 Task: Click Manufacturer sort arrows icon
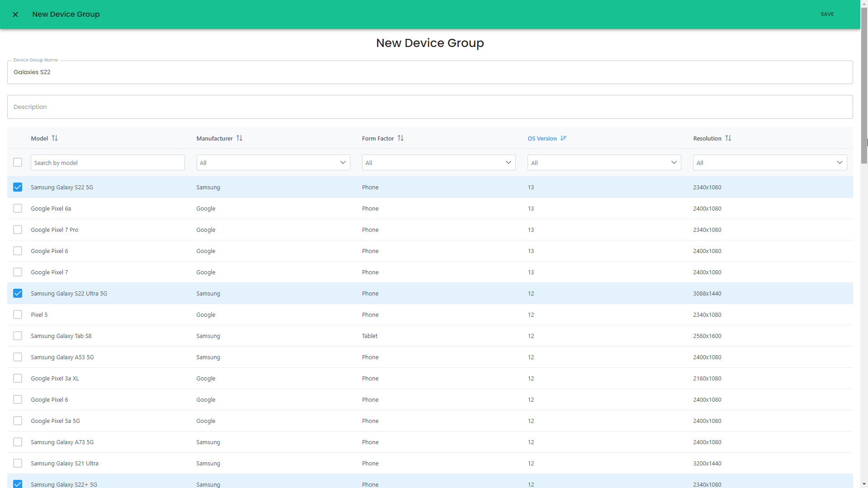(240, 138)
